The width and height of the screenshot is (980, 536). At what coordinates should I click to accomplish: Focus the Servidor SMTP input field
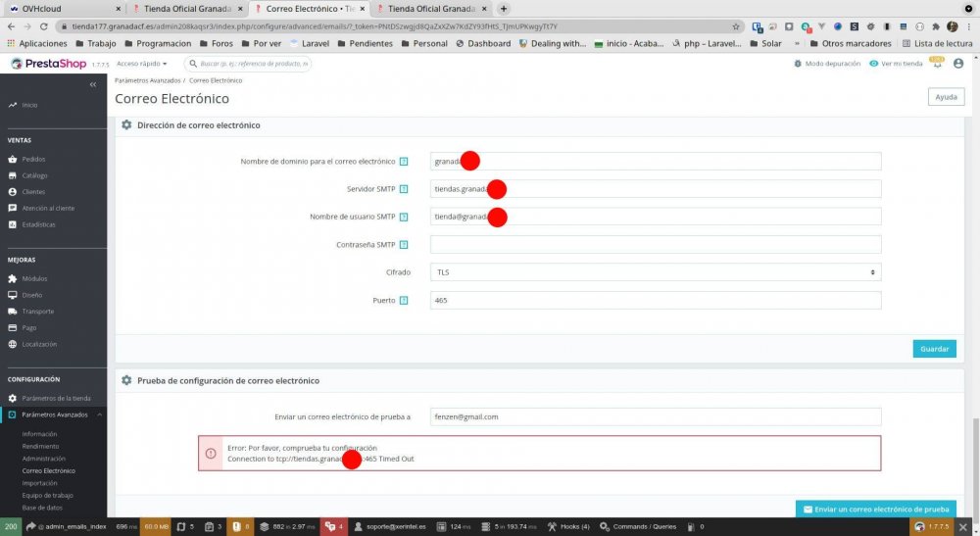coord(656,189)
